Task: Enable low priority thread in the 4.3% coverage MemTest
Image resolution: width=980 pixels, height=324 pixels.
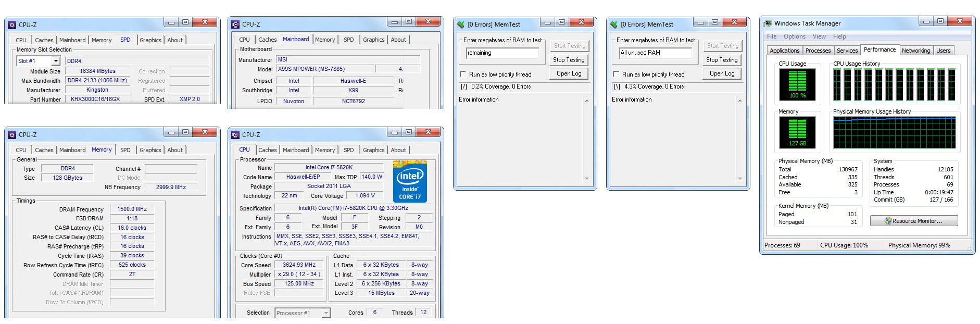Action: [616, 74]
